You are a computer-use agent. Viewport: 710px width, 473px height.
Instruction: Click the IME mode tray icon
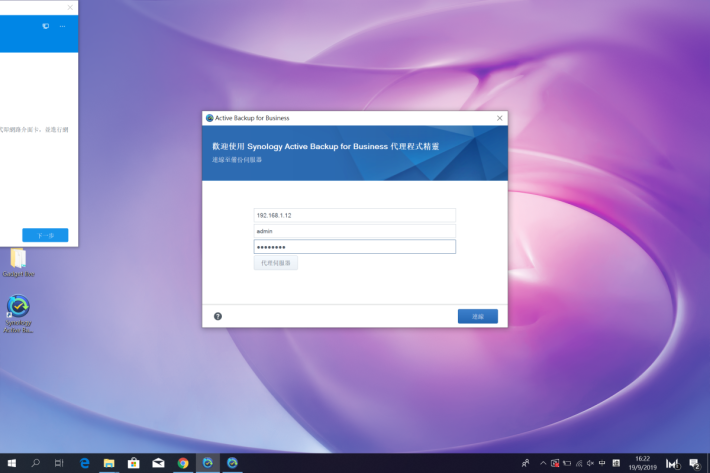click(x=616, y=463)
